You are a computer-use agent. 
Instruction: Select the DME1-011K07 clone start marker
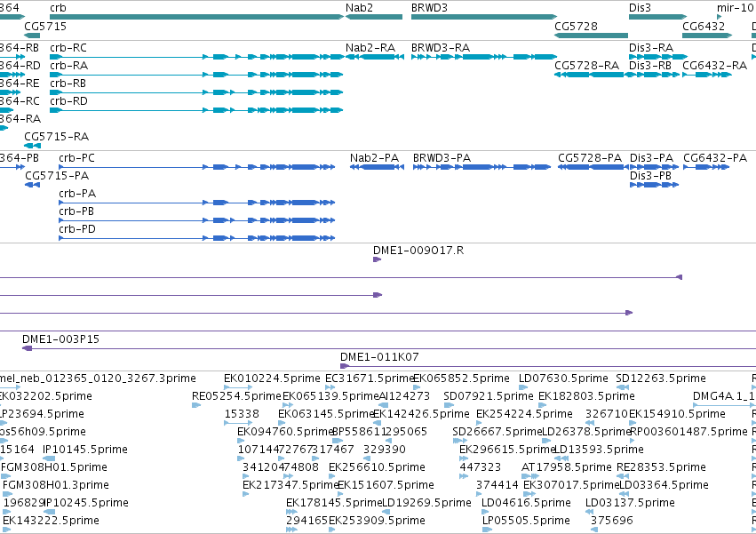tap(345, 366)
